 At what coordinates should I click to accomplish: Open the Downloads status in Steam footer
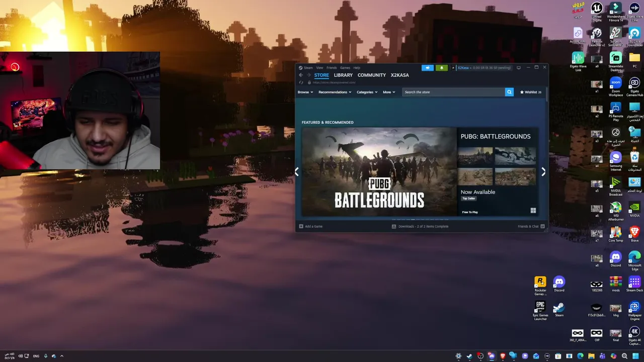(420, 226)
